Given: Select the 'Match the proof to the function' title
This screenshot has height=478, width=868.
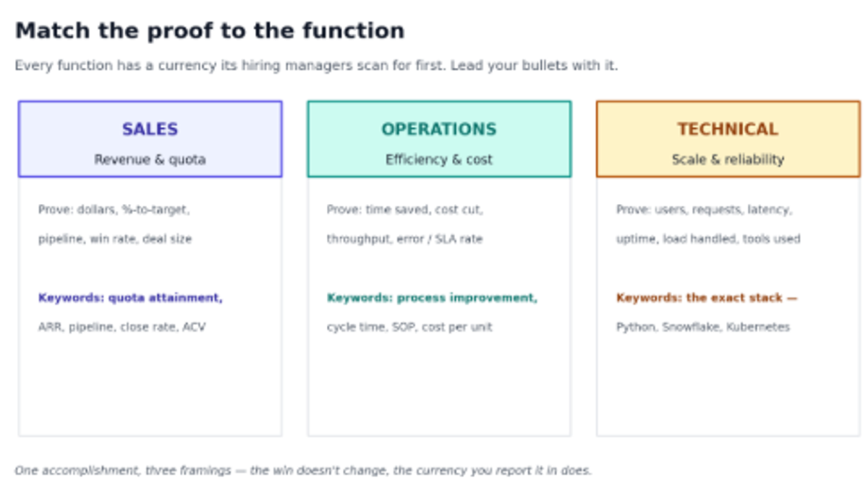Looking at the screenshot, I should (x=210, y=31).
